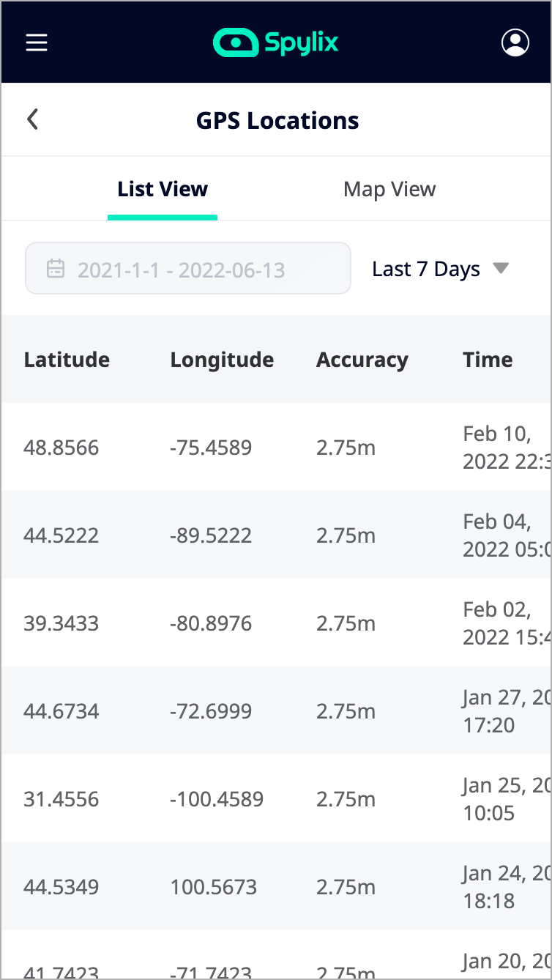Expand the Last 7 Days dropdown arrow
Screen dimensions: 552x980
pos(501,268)
